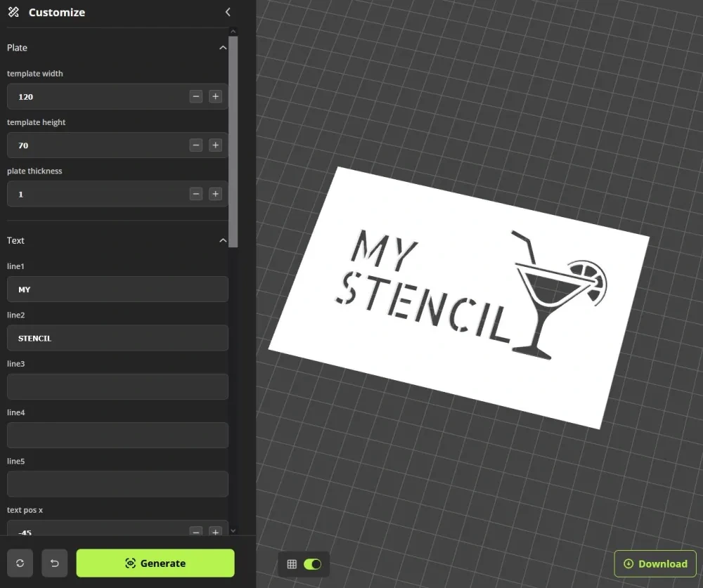Viewport: 703px width, 588px height.
Task: Collapse the Customize panel with the left chevron
Action: coord(228,12)
